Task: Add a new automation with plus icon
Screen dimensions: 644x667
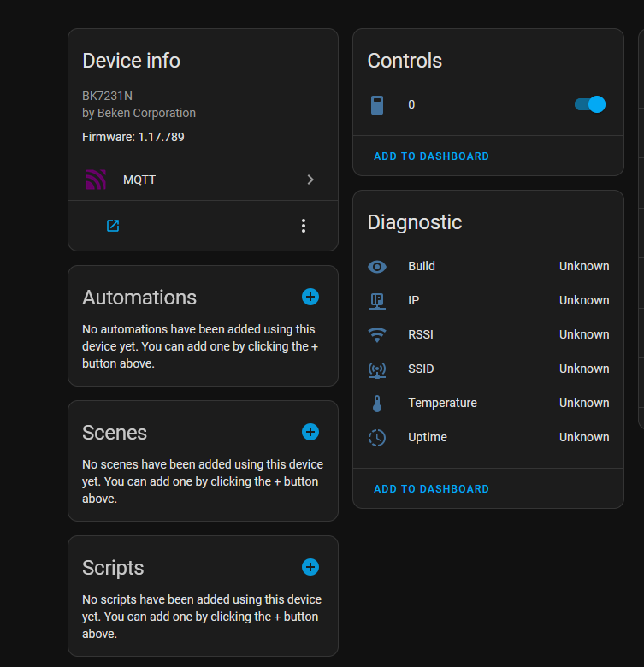Action: (310, 297)
